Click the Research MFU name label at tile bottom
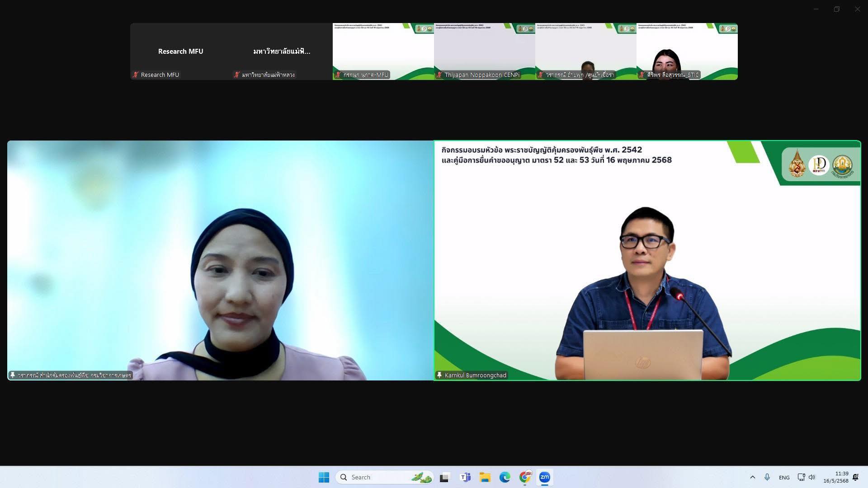 (160, 75)
